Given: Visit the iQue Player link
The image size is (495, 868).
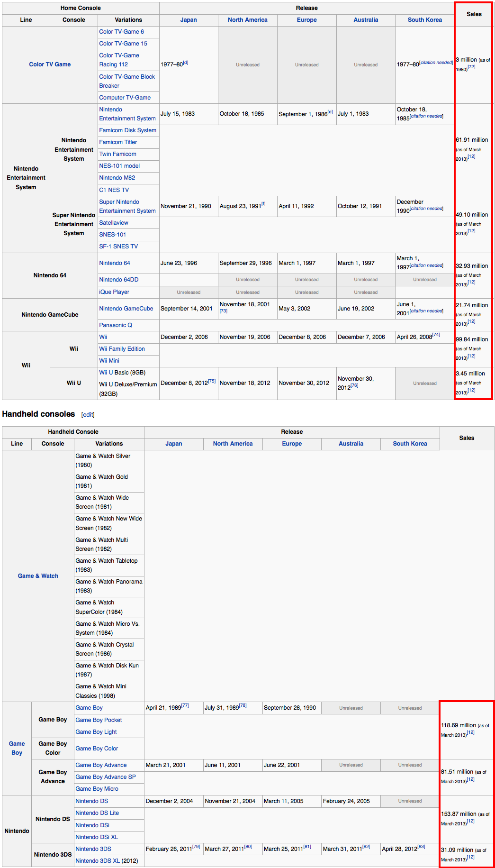Looking at the screenshot, I should pos(114,292).
